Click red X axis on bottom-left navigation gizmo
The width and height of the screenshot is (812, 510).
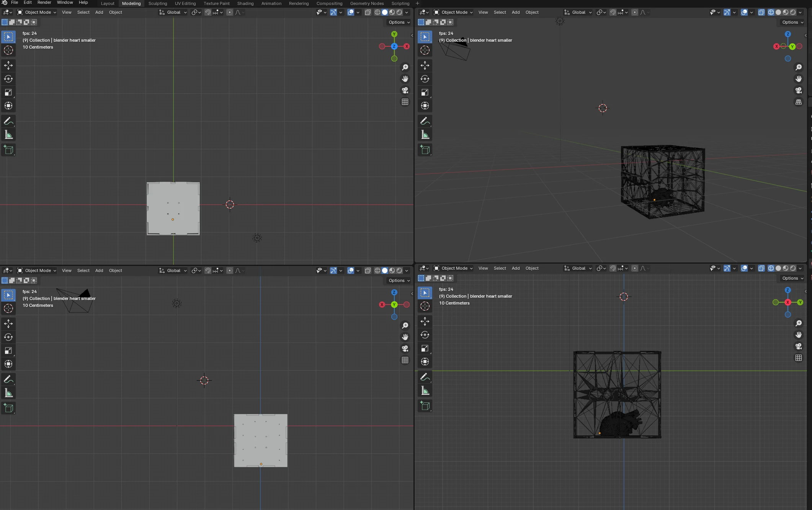click(x=382, y=305)
